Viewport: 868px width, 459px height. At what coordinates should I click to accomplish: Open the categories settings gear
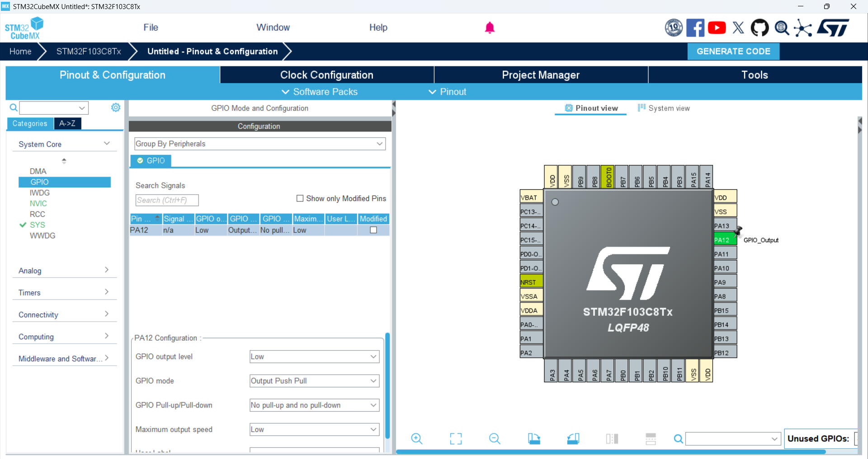(116, 108)
